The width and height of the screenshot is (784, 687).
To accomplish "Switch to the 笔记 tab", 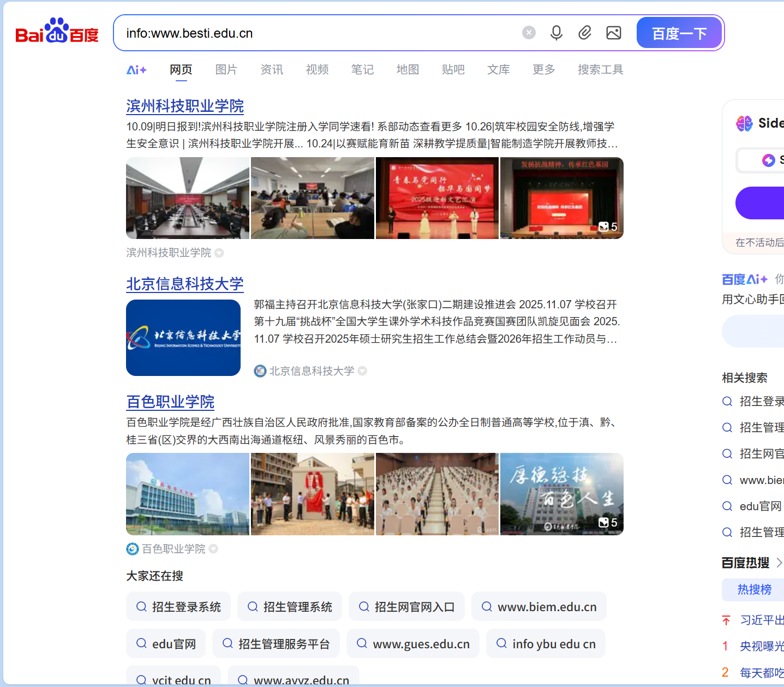I will (362, 70).
